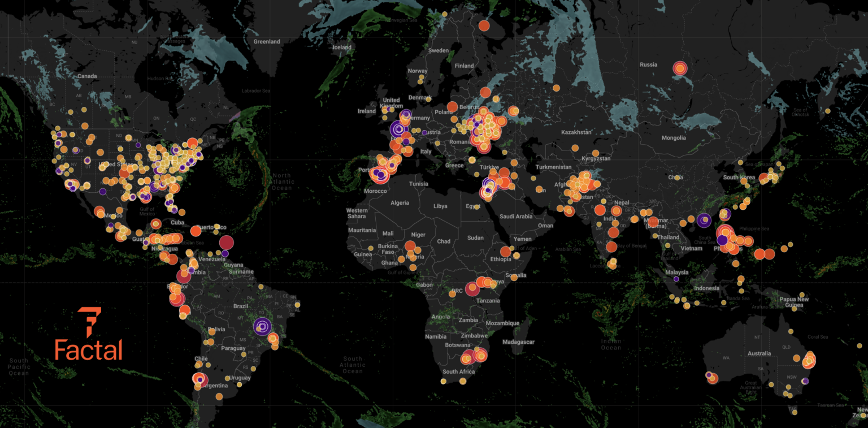Select the Mali label
The image size is (868, 428).
tap(388, 234)
